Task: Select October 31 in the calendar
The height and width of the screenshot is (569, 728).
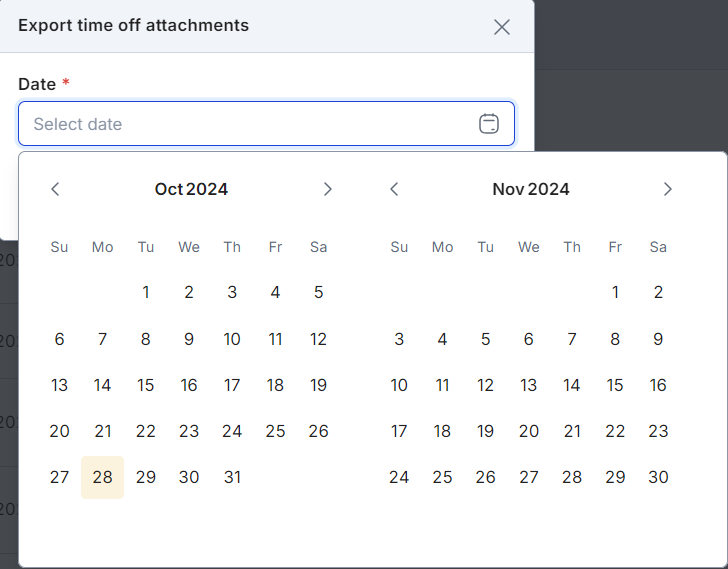Action: pyautogui.click(x=232, y=477)
